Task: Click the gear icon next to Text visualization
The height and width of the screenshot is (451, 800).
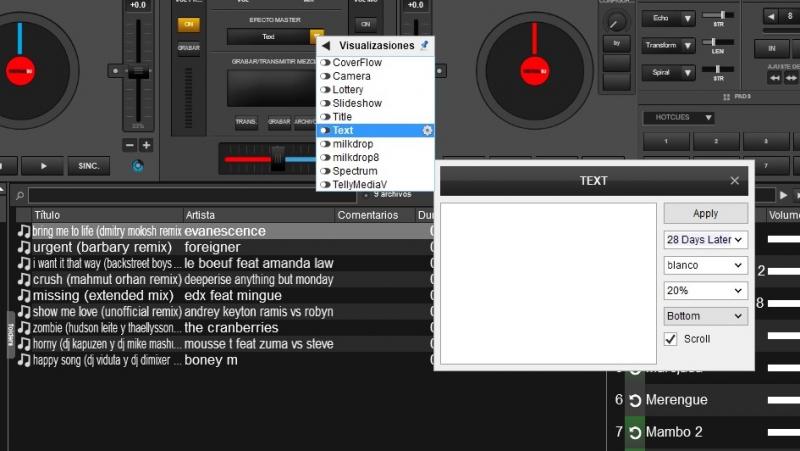Action: coord(427,131)
